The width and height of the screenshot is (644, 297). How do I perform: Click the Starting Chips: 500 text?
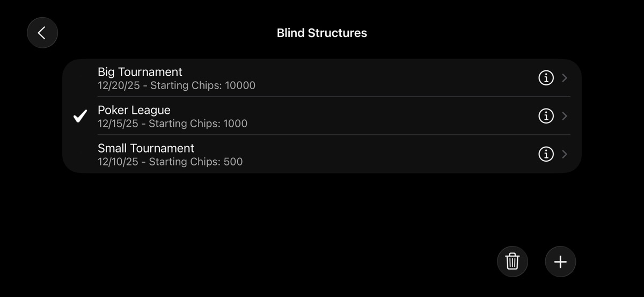pos(196,162)
